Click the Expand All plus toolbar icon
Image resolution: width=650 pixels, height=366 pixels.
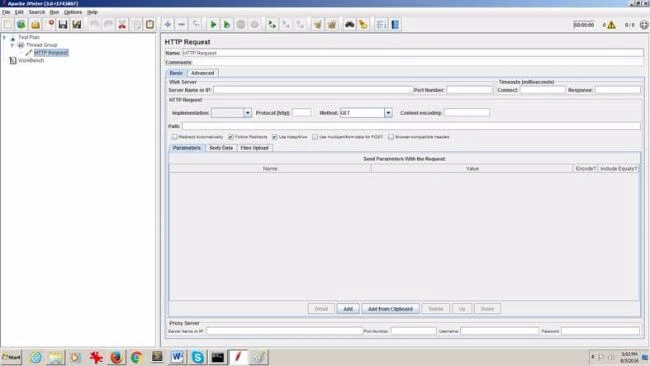[167, 24]
